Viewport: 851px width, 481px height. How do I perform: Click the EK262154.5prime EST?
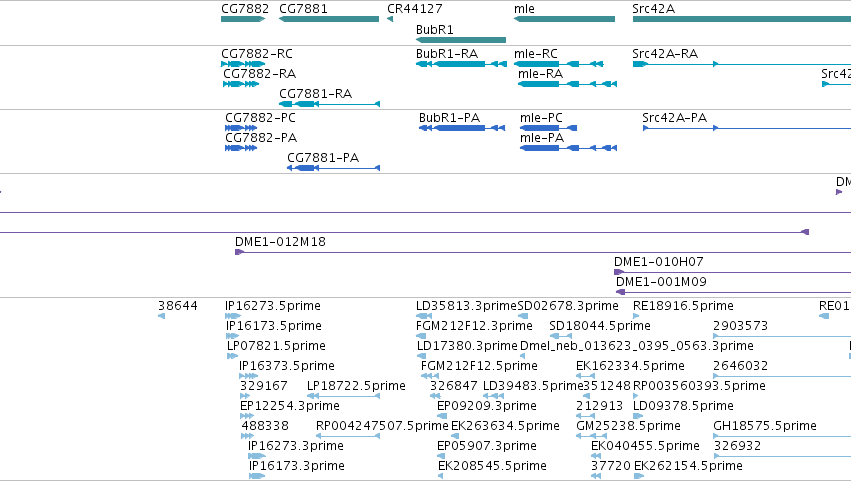point(639,476)
